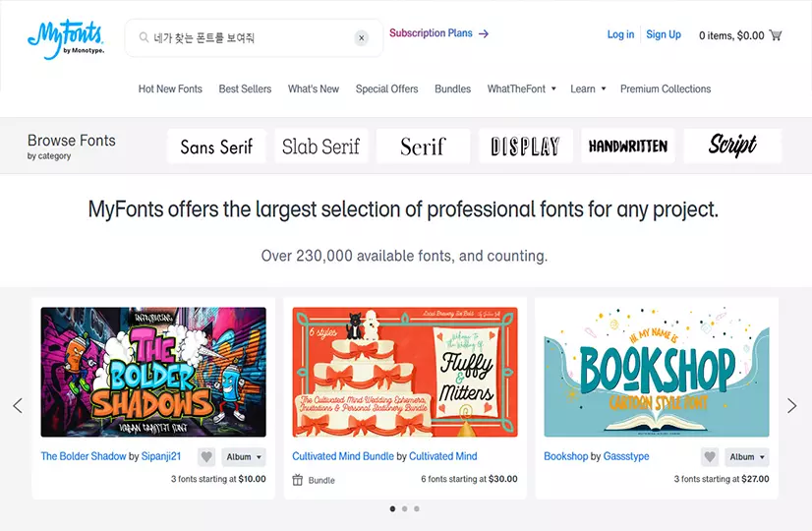The width and height of the screenshot is (812, 531).
Task: Expand the Learn dropdown menu
Action: [588, 89]
